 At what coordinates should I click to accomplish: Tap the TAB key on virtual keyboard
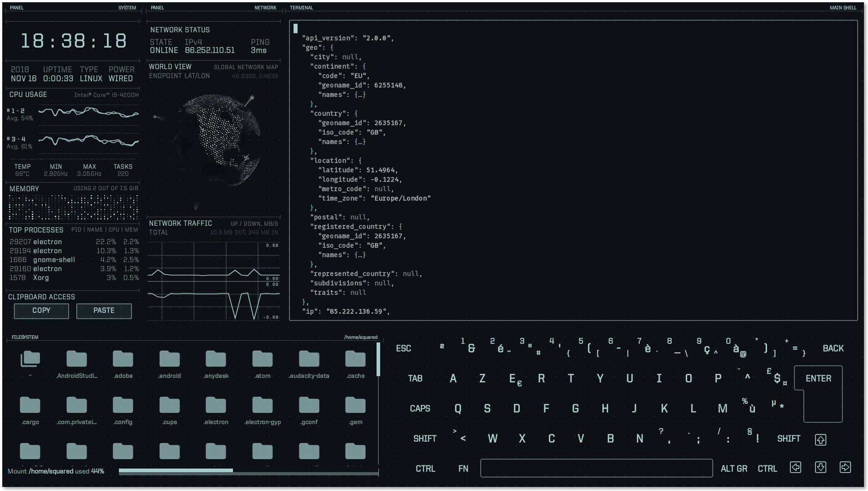click(x=415, y=378)
